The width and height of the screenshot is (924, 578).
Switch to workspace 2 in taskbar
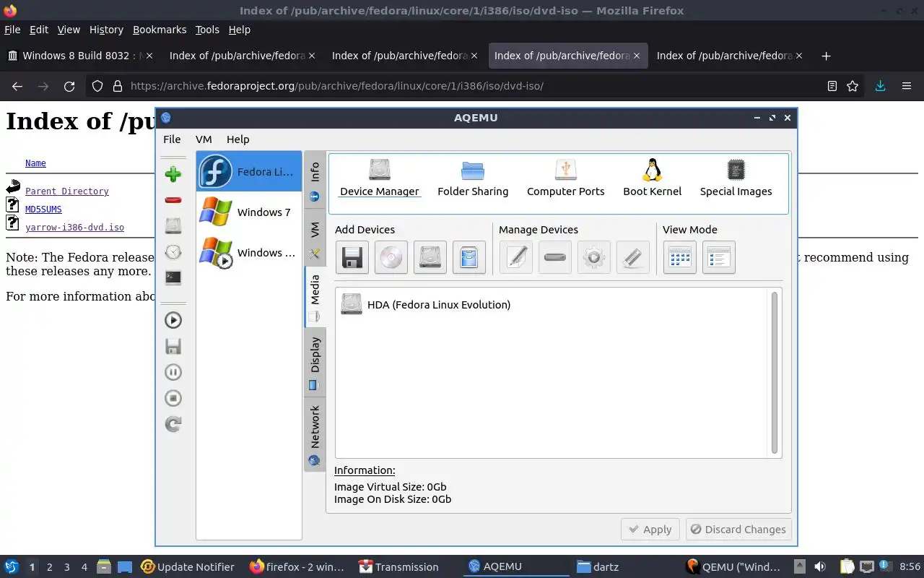coord(49,567)
